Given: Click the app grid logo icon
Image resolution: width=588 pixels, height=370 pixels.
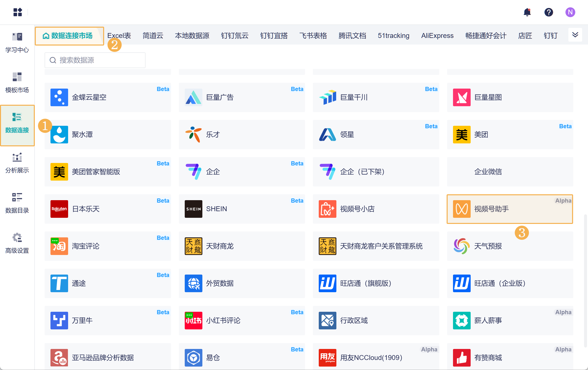Looking at the screenshot, I should (18, 12).
